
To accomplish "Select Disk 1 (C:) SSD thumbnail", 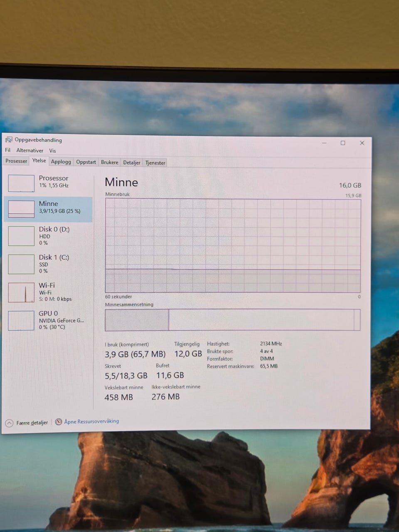I will (21, 264).
